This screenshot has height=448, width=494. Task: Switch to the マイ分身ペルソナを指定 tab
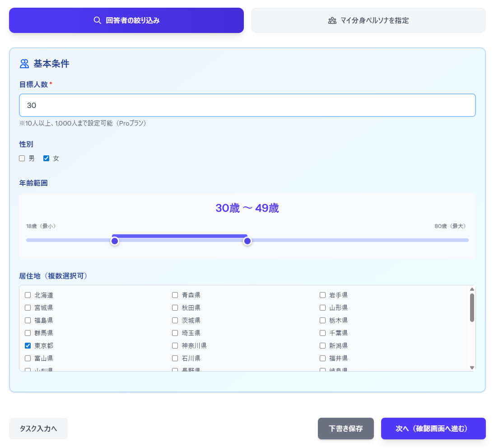[368, 20]
